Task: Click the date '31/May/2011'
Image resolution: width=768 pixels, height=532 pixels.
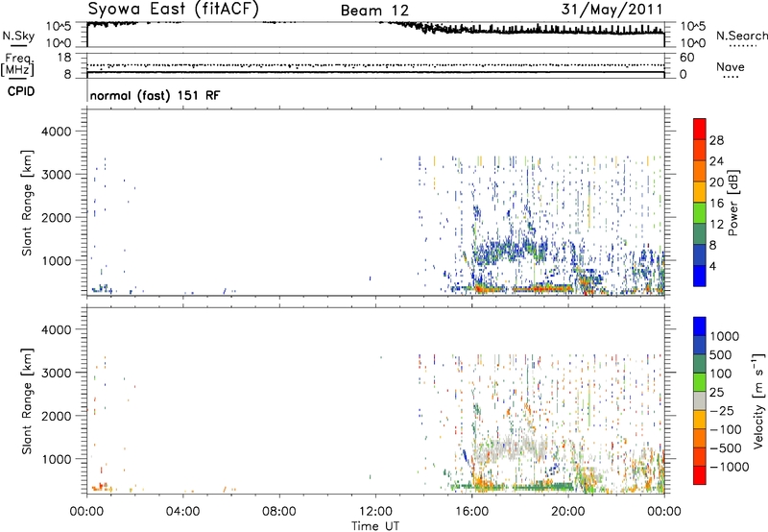Action: coord(612,10)
